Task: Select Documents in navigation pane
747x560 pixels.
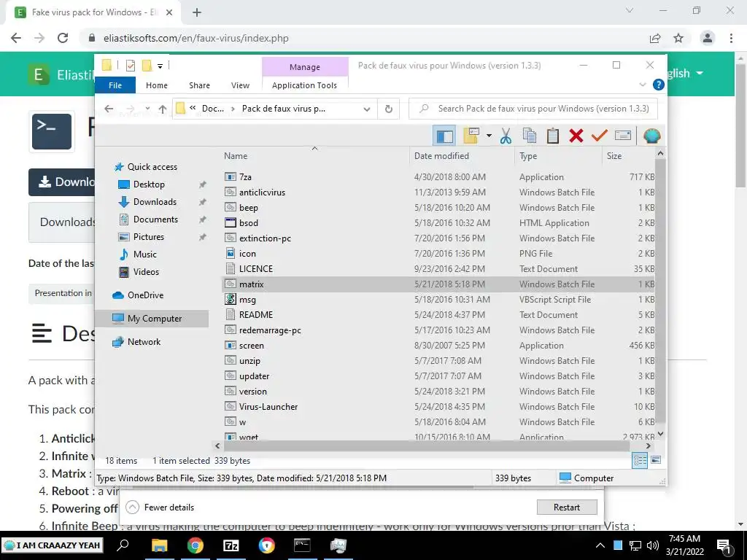Action: click(x=155, y=219)
